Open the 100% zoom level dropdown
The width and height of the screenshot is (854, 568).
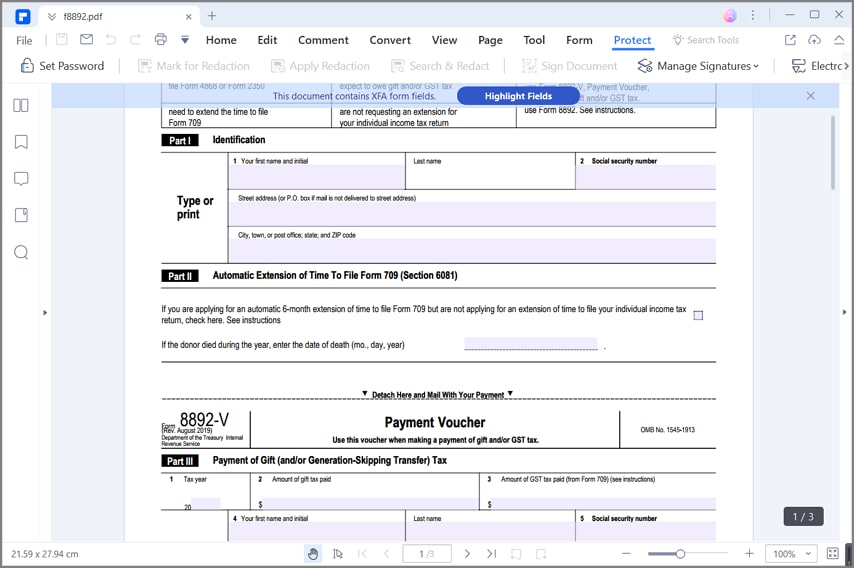coord(792,554)
